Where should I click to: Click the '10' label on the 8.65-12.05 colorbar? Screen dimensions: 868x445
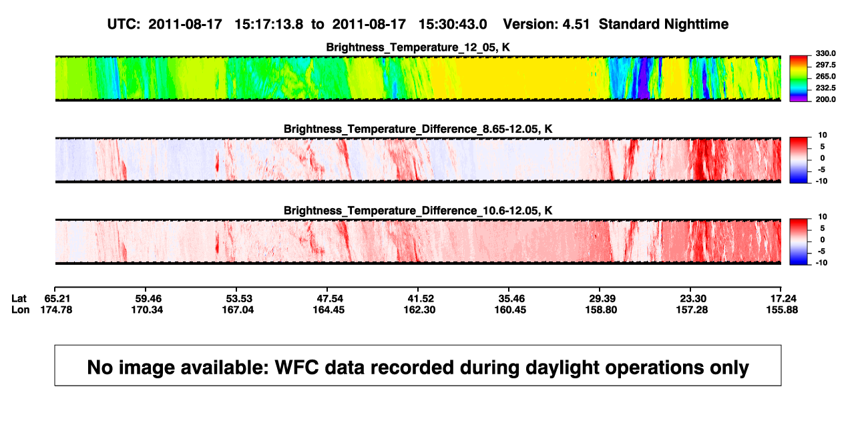[823, 135]
